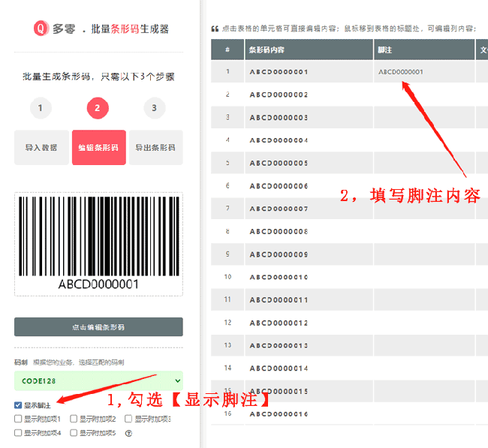Select barcode cell ABCD0000016
488x448 pixels.
pyautogui.click(x=309, y=413)
